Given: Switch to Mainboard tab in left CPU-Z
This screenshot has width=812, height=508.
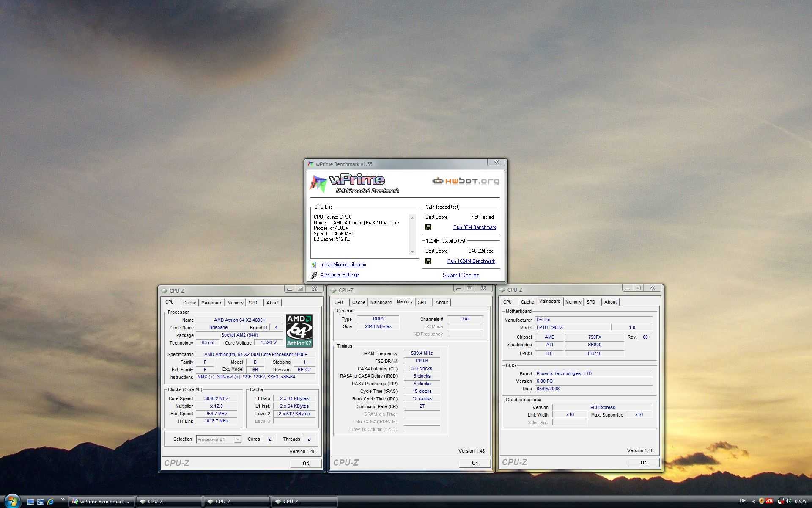Looking at the screenshot, I should [211, 303].
